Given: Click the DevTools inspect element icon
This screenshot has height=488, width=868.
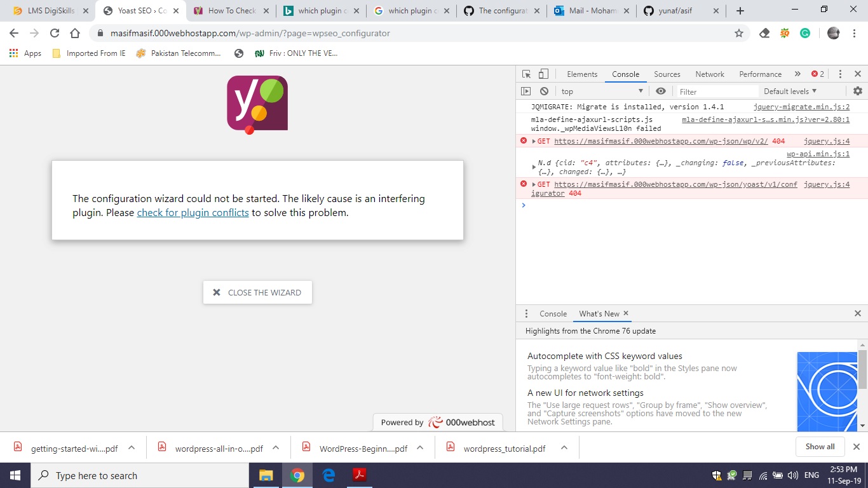Looking at the screenshot, I should 526,74.
